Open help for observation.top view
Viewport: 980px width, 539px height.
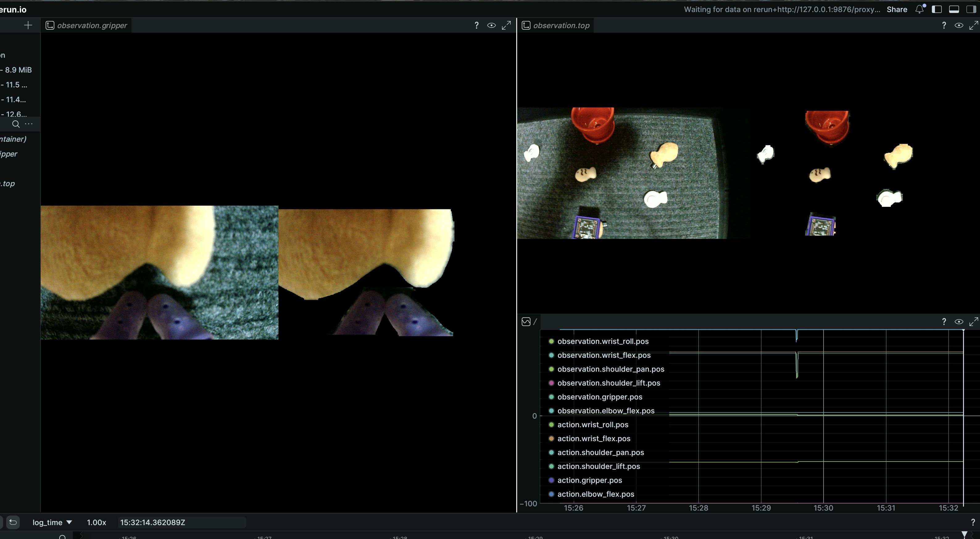[x=944, y=26]
